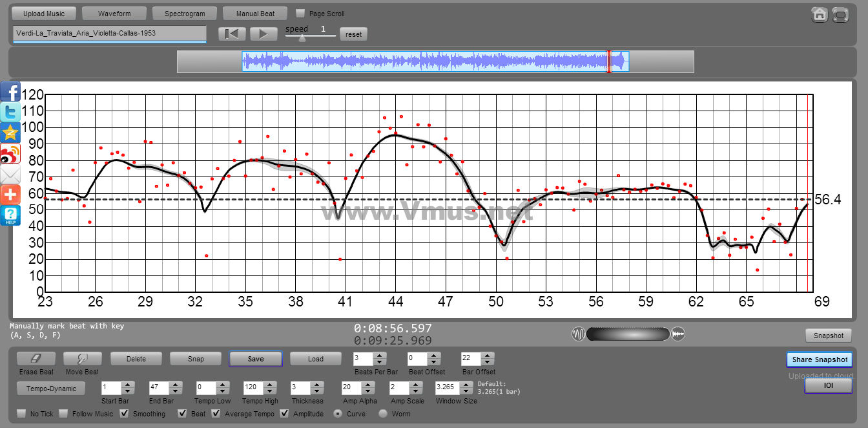Increase the Beats Per Bar stepper
Screen dimensions: 868x428
pos(380,355)
